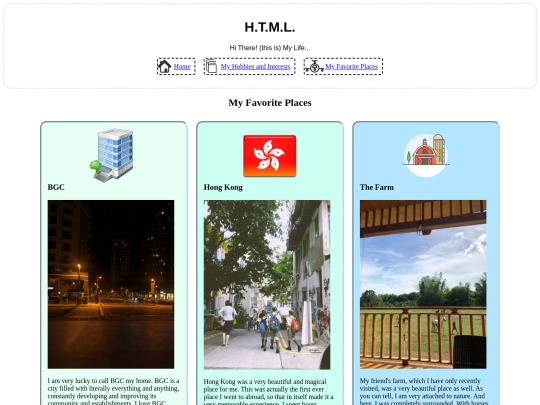
Task: Click the paragraph starting 'I am very lucky'
Action: 114,392
